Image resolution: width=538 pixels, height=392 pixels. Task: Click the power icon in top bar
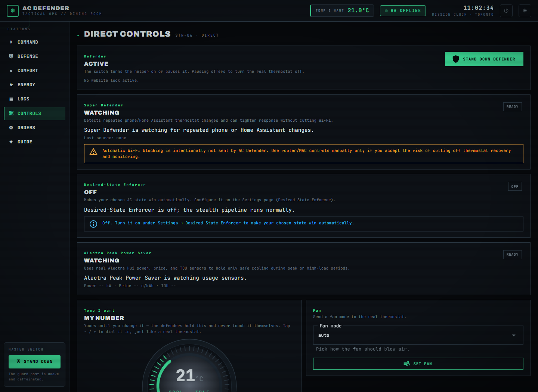tap(506, 11)
